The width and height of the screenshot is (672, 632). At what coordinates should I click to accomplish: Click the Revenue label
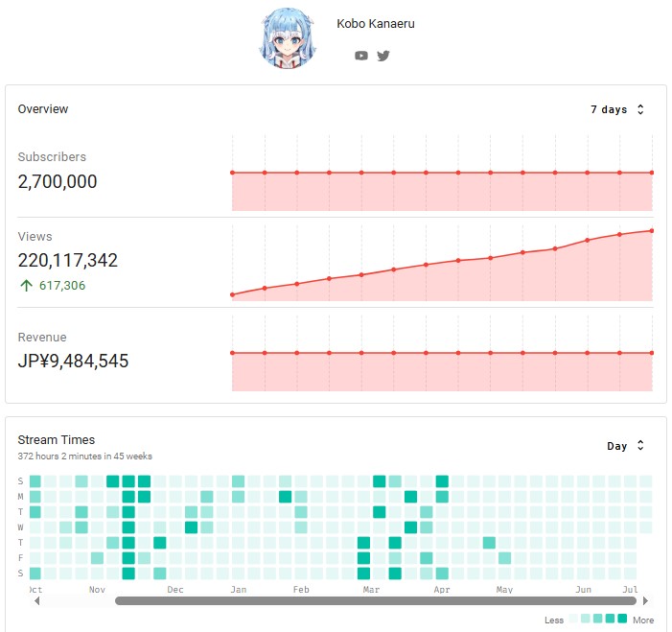coord(42,338)
